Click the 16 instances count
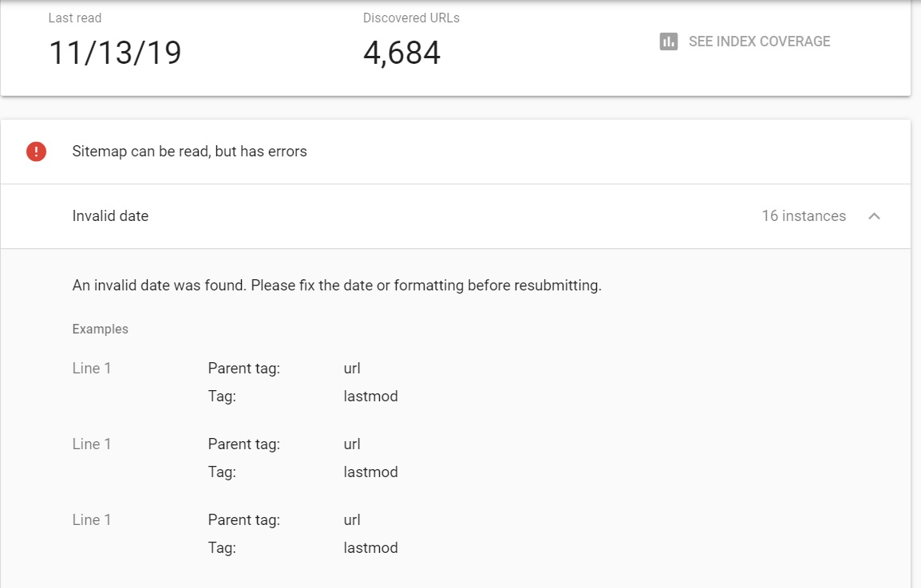The image size is (921, 588). [x=803, y=216]
